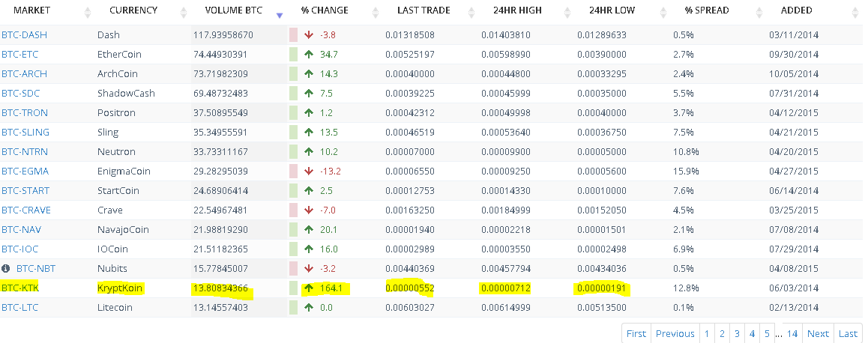The image size is (868, 343).
Task: Click the green up arrow for Litecoin 0.0
Action: [308, 308]
